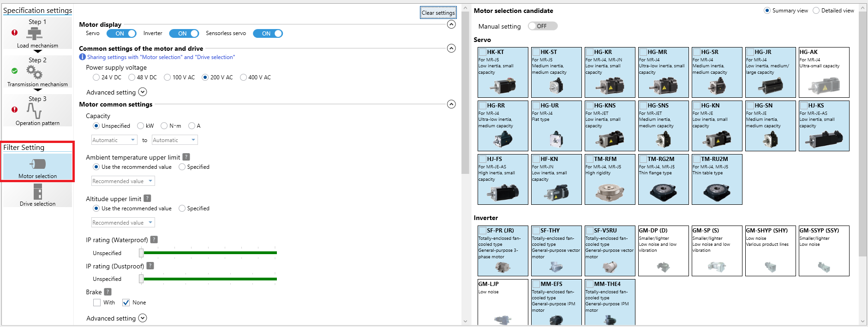Screen dimensions: 868x327
Task: Select 100 V AC power supply voltage
Action: click(168, 77)
